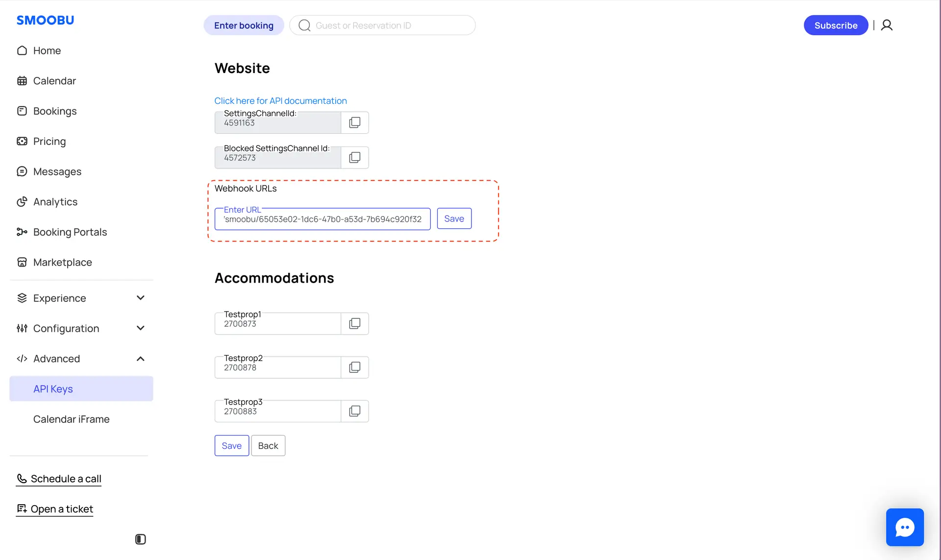Image resolution: width=941 pixels, height=560 pixels.
Task: Open Messages via its speech bubble icon
Action: [x=23, y=171]
